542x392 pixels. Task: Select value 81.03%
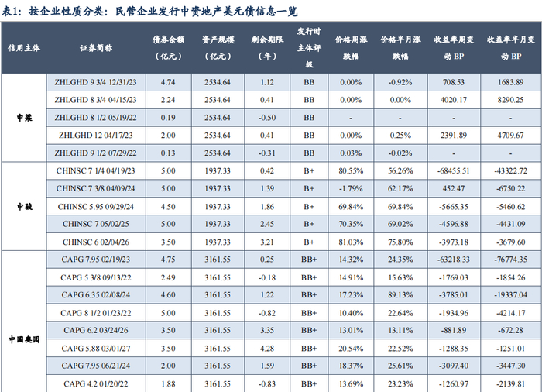(351, 242)
